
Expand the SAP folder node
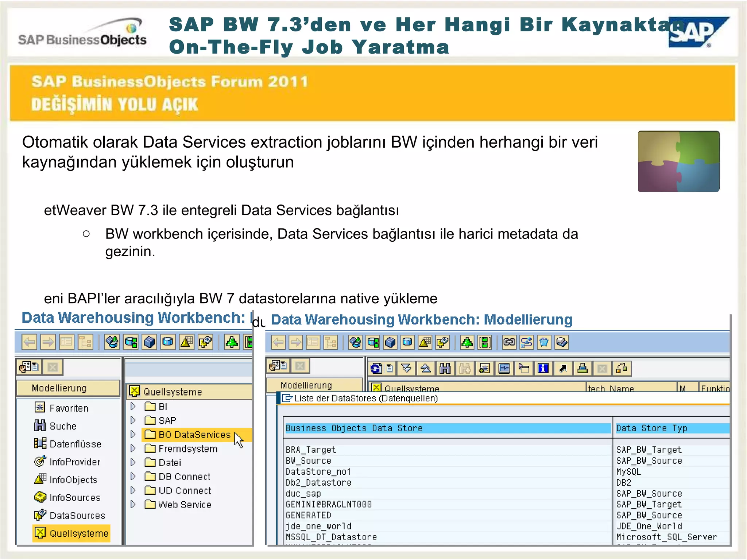tap(133, 420)
